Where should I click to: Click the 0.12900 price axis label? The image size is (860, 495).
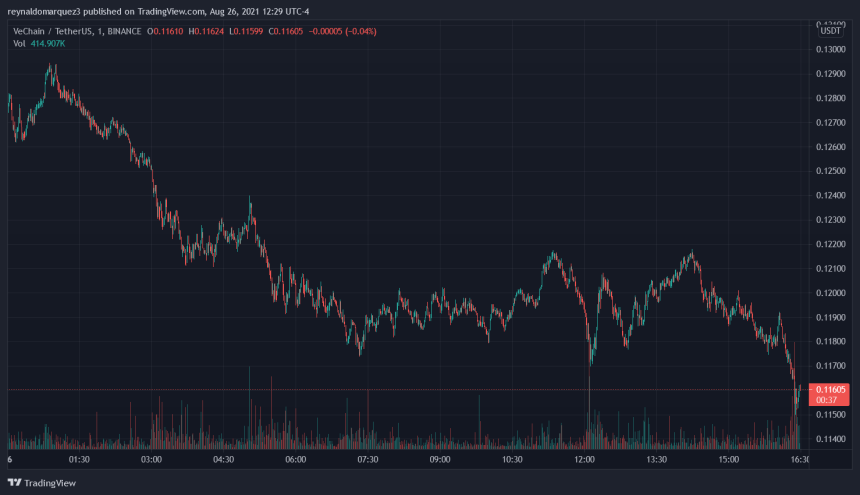830,74
